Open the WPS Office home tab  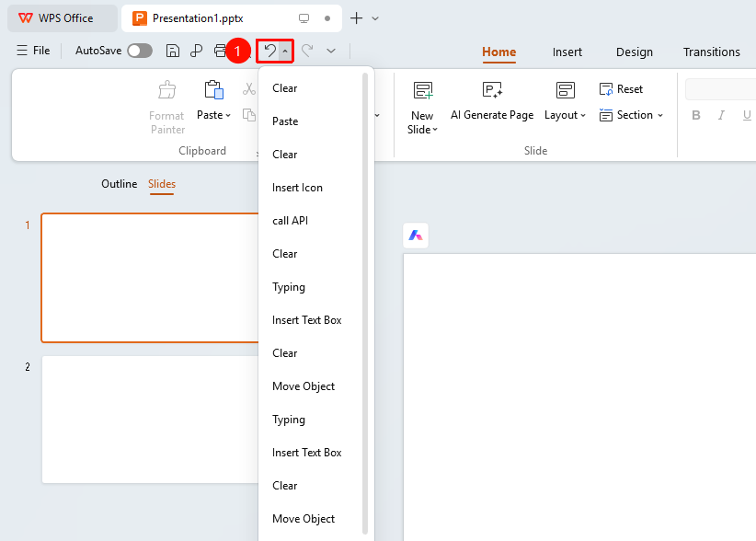pyautogui.click(x=63, y=18)
